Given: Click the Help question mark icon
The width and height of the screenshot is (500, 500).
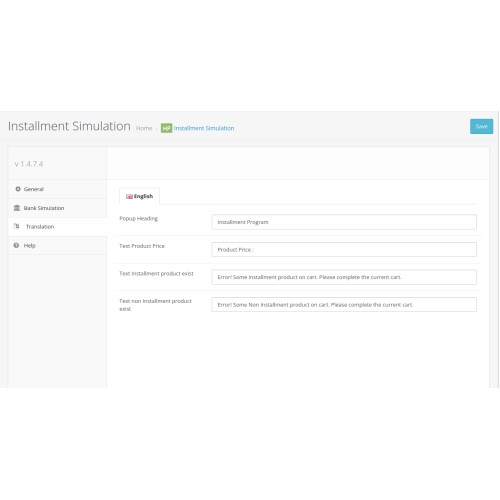Looking at the screenshot, I should click(16, 245).
